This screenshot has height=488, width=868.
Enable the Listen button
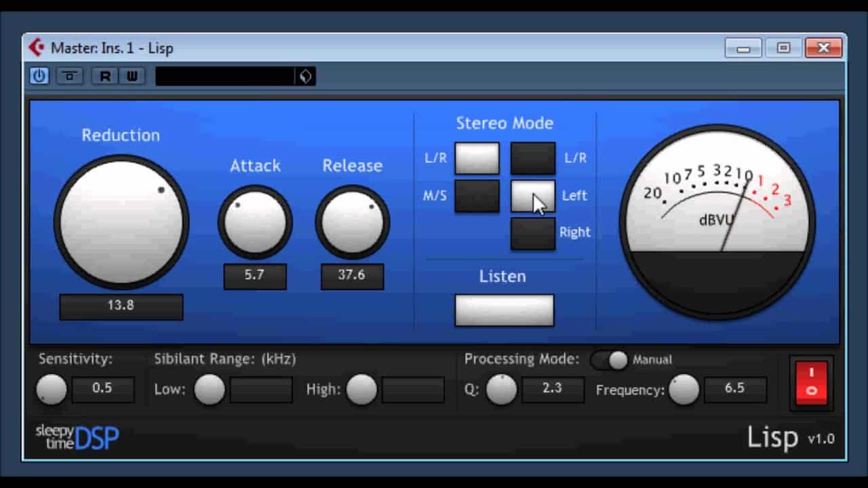point(504,310)
